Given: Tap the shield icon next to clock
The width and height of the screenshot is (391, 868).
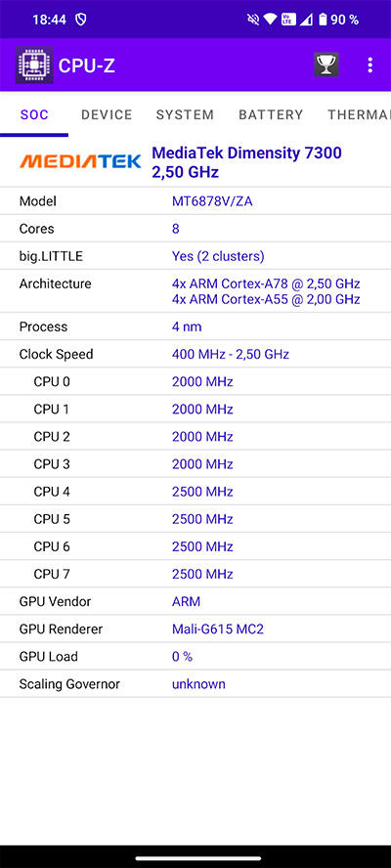Looking at the screenshot, I should pos(81,20).
